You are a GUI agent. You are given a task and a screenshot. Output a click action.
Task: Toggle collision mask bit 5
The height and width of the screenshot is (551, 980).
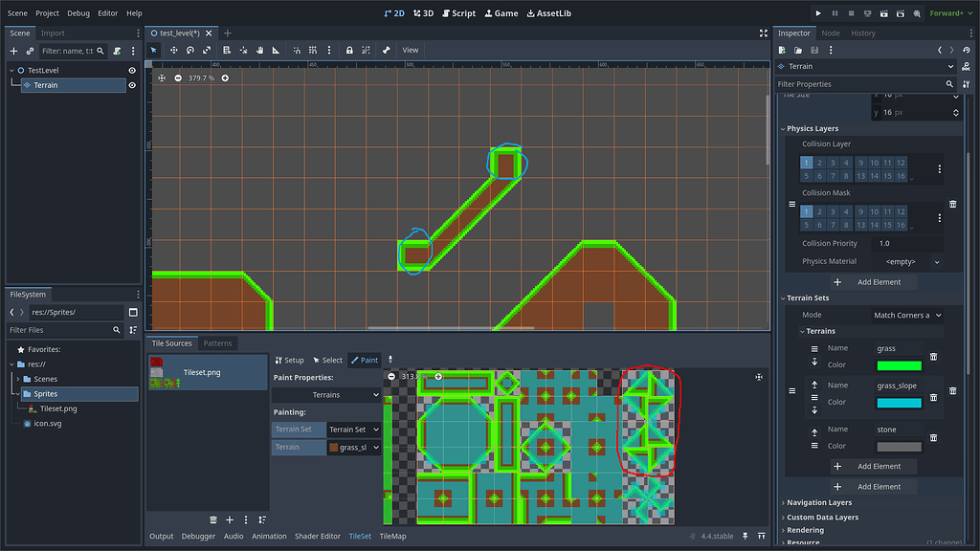pos(806,225)
